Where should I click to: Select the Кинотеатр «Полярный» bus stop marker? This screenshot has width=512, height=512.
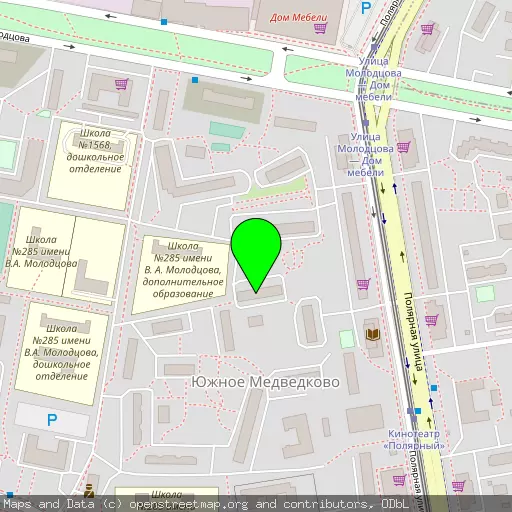pyautogui.click(x=413, y=418)
